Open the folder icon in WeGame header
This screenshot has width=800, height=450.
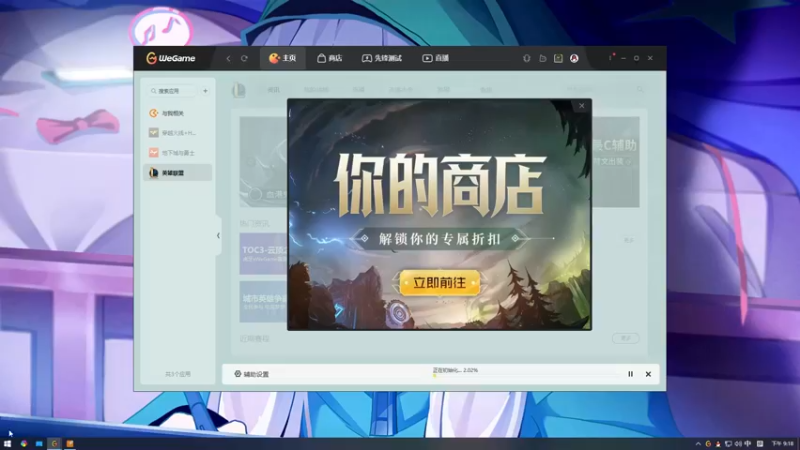(x=543, y=58)
